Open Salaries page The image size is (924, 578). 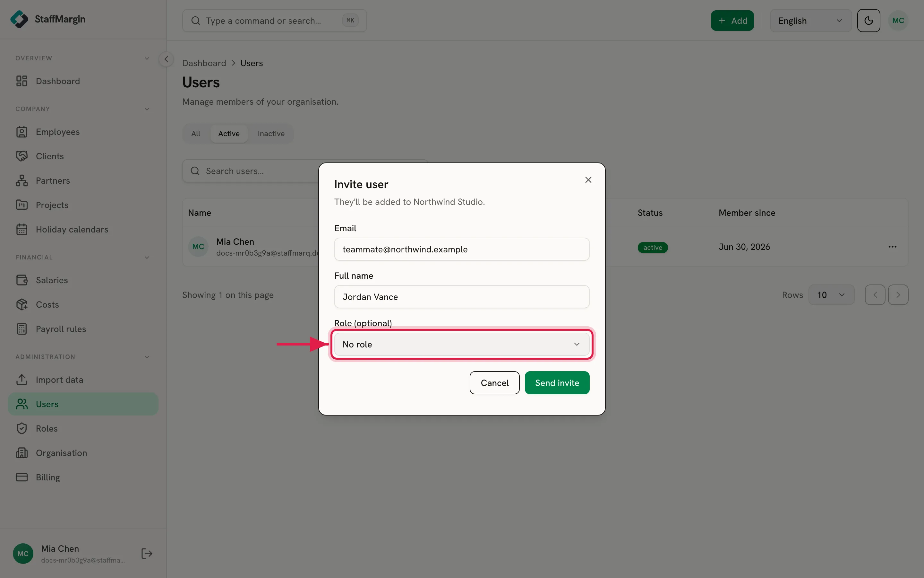click(83, 280)
